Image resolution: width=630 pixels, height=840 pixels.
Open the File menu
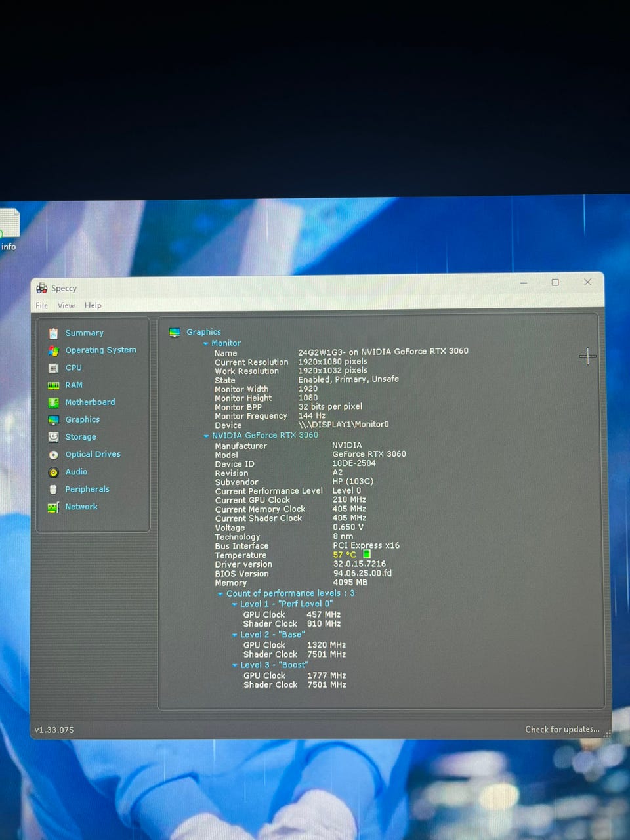click(41, 305)
